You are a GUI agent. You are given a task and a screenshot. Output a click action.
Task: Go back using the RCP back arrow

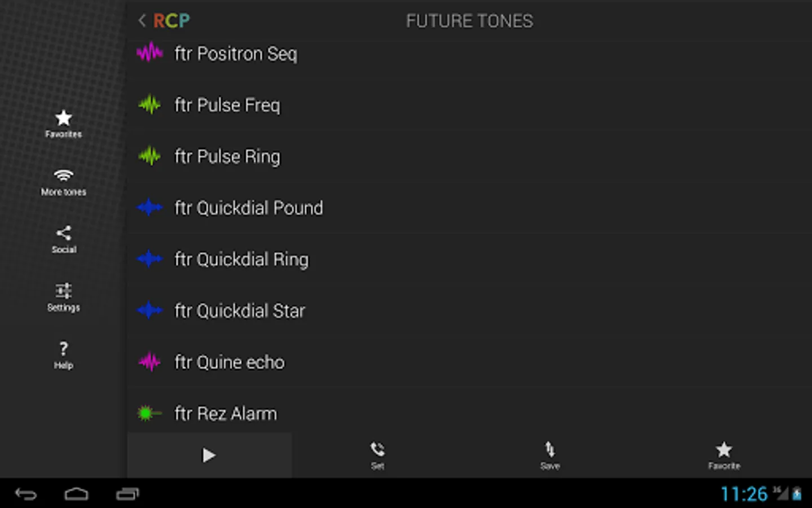[142, 21]
